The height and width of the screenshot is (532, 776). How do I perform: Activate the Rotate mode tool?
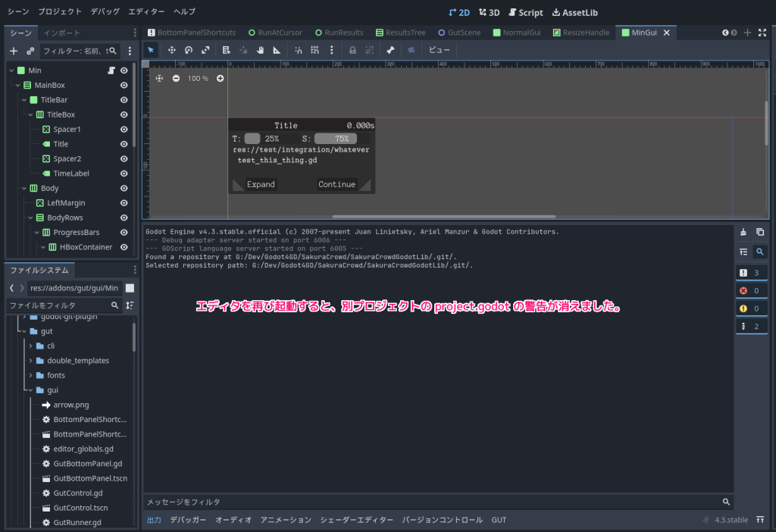pos(189,50)
